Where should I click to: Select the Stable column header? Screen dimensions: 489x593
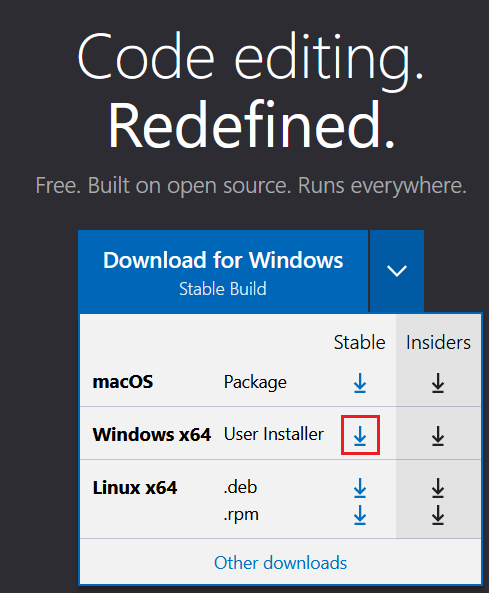[x=359, y=343]
